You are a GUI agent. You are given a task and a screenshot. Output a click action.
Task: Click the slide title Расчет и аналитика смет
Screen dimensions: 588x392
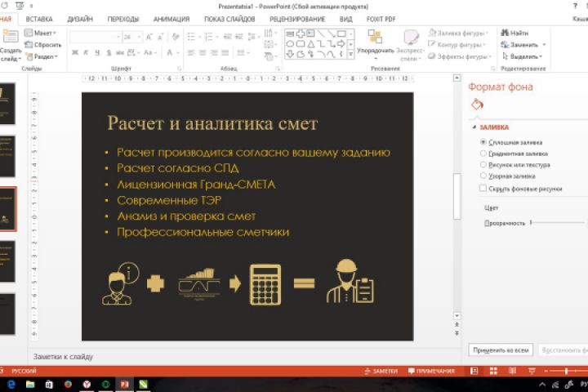point(212,123)
